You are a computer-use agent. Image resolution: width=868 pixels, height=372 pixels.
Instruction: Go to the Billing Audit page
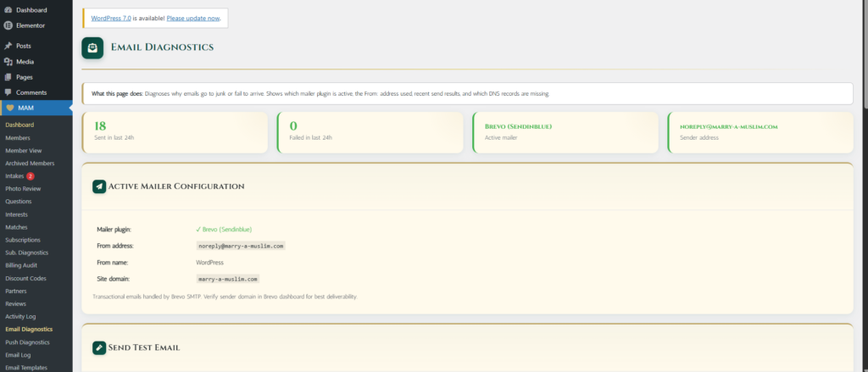point(21,265)
